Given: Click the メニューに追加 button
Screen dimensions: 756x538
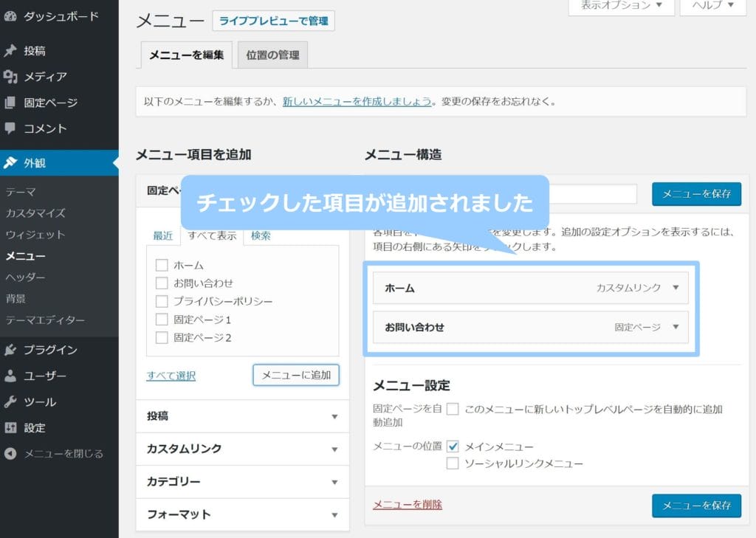Looking at the screenshot, I should point(295,375).
